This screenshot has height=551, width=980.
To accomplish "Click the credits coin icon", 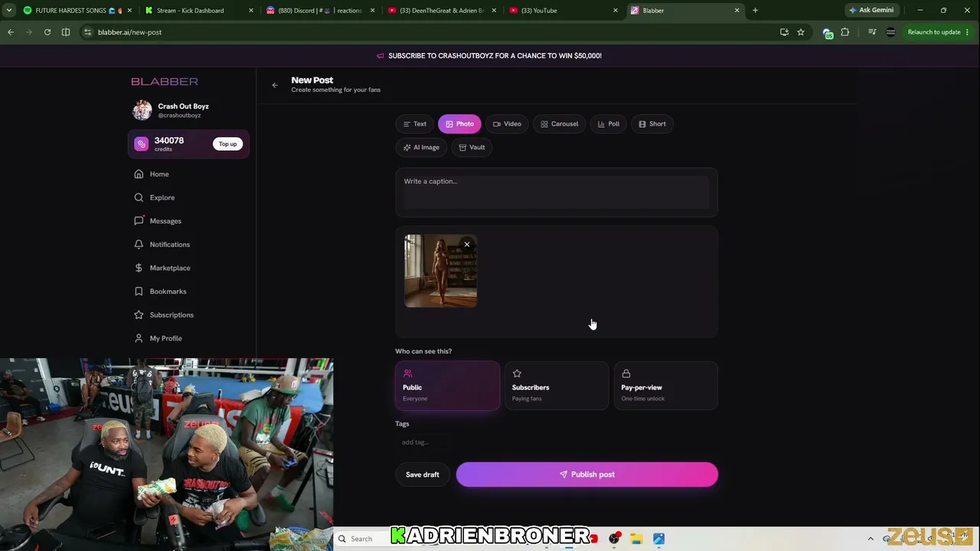I will pyautogui.click(x=142, y=144).
